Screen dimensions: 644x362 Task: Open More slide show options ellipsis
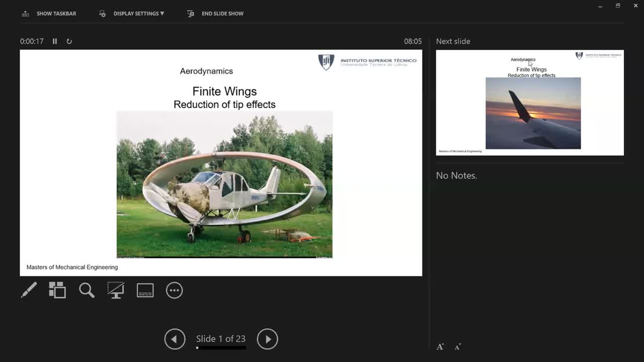[174, 290]
